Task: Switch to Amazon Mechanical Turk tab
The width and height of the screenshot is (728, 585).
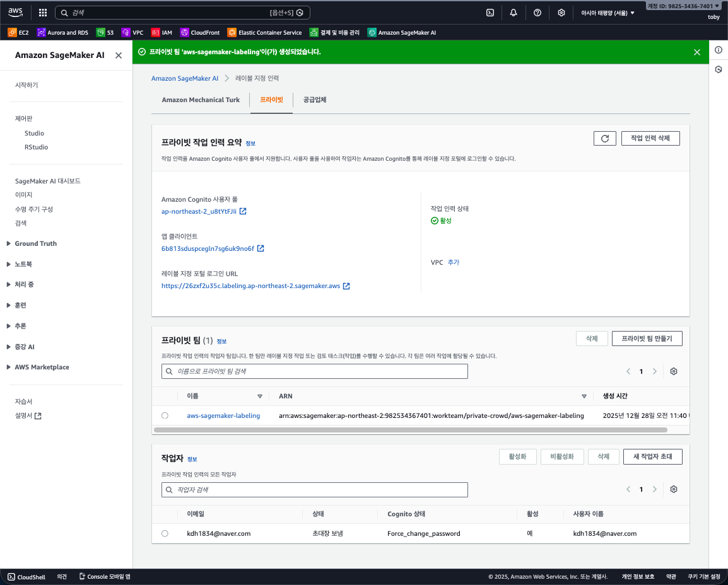Action: [201, 100]
